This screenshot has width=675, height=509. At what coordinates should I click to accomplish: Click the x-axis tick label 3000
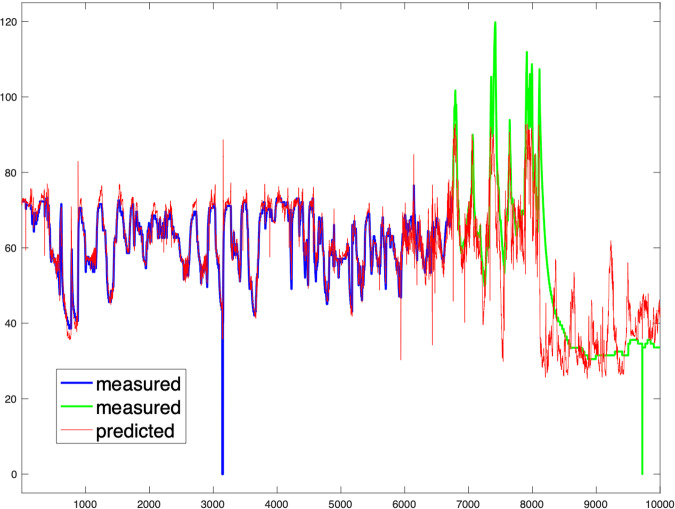coord(213,493)
